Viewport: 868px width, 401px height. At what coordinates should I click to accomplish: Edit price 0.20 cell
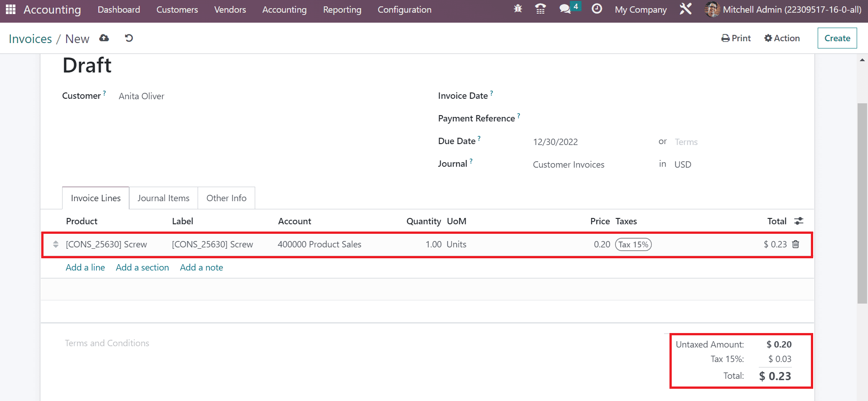coord(602,244)
